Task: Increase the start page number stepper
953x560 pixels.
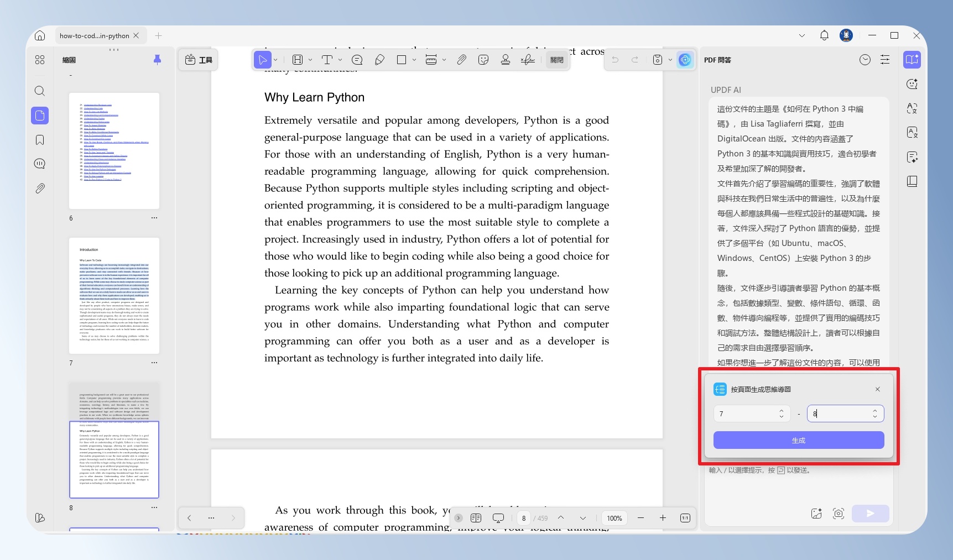Action: [x=782, y=411]
